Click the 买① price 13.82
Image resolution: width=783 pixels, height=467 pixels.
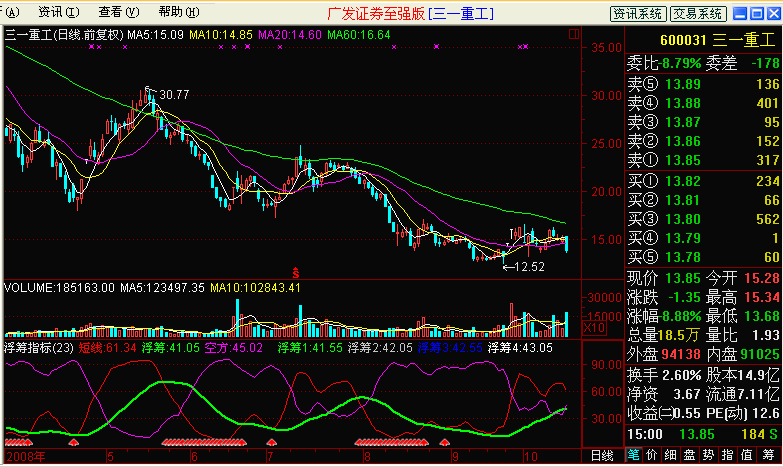click(x=683, y=181)
